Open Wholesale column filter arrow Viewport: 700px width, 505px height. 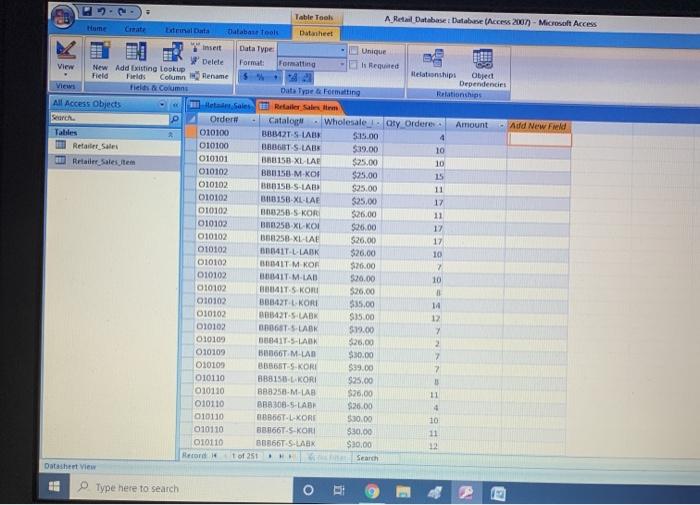(378, 123)
